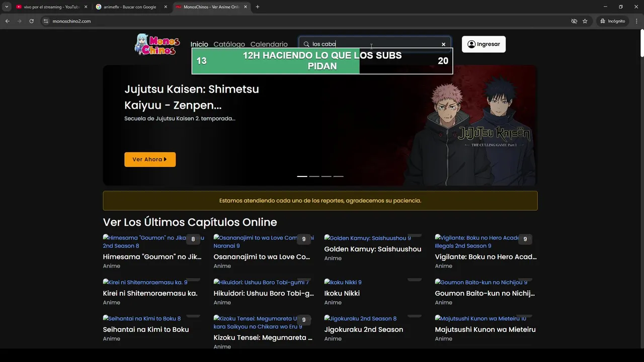
Task: Click the address bar showing monoschino2.com
Action: click(302, 21)
